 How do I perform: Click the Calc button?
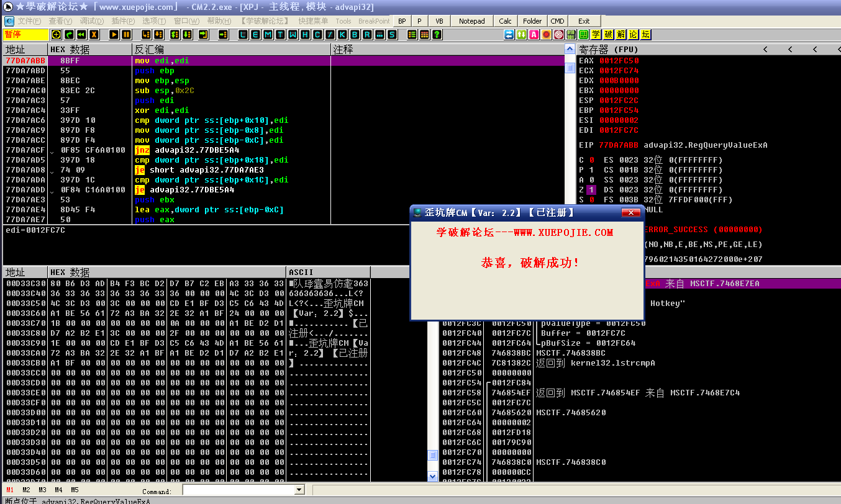pyautogui.click(x=506, y=21)
